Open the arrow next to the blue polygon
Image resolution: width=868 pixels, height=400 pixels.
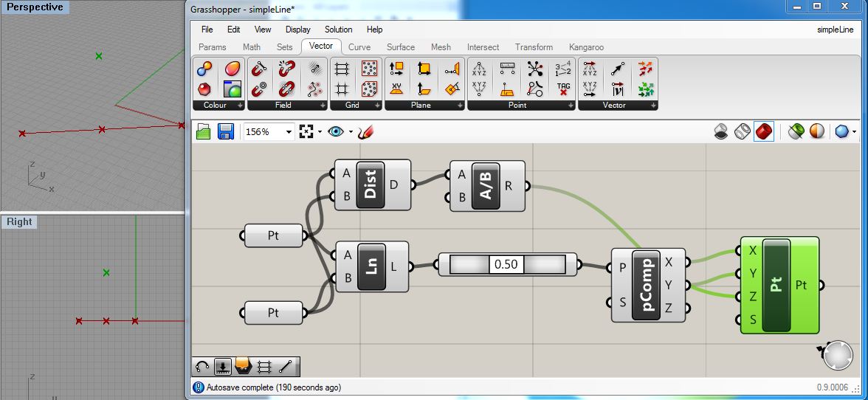tap(855, 131)
